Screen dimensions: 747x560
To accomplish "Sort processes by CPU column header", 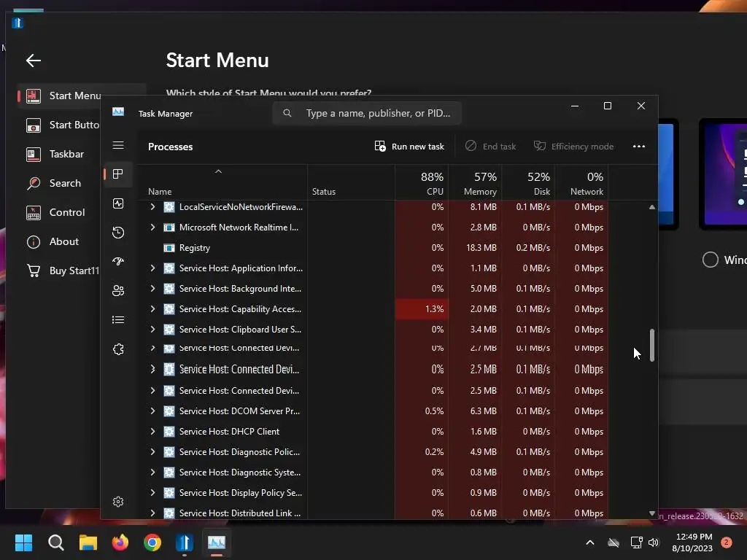I will (x=422, y=183).
